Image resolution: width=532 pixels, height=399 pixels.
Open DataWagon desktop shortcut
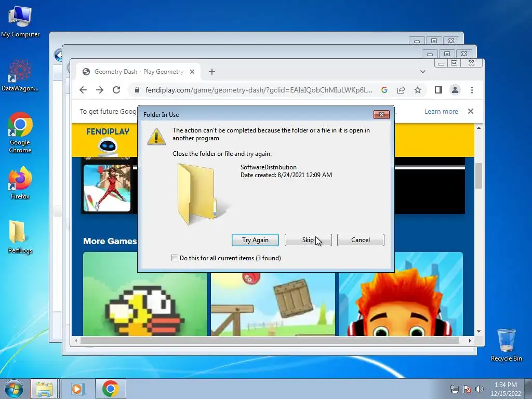click(20, 75)
